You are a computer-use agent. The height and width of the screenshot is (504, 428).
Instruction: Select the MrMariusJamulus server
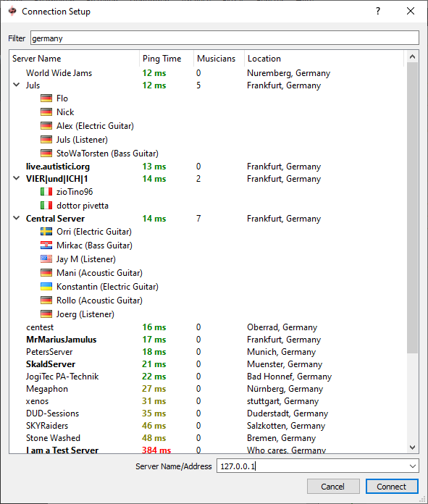tap(206, 340)
